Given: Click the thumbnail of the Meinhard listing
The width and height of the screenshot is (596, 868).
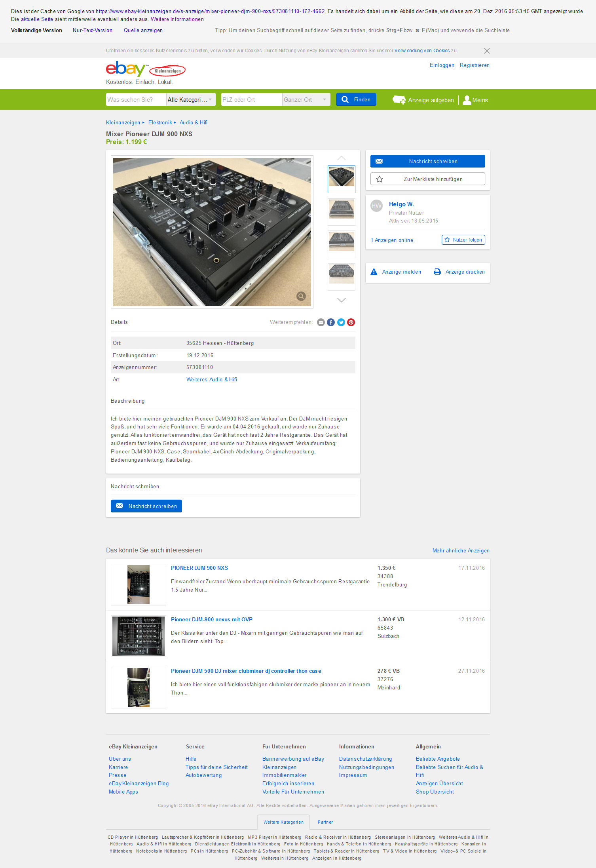Looking at the screenshot, I should [x=139, y=687].
